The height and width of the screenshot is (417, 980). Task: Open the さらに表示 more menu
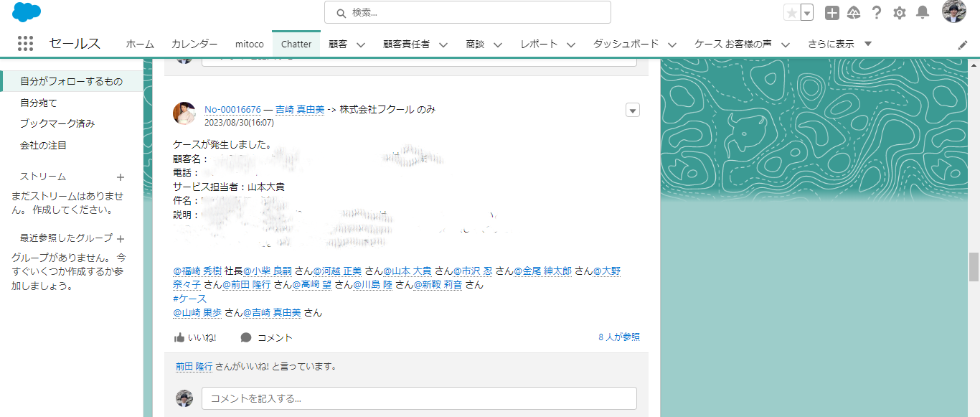[839, 44]
